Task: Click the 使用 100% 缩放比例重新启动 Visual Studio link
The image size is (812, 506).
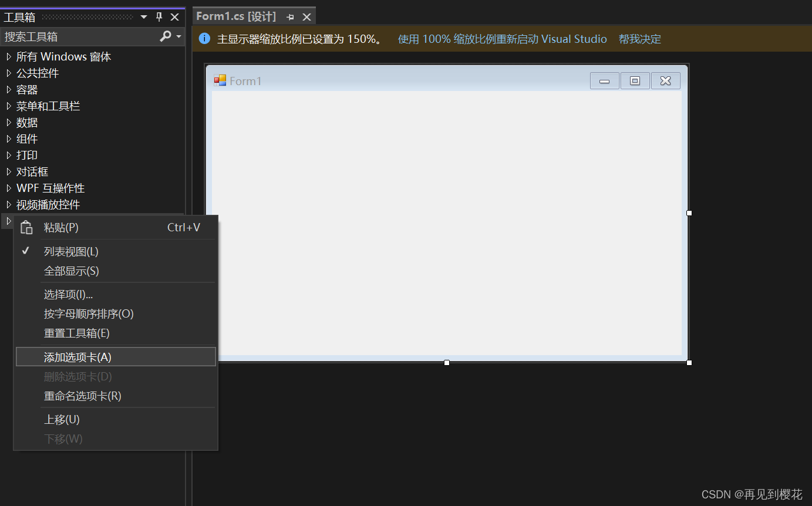Action: pyautogui.click(x=502, y=39)
